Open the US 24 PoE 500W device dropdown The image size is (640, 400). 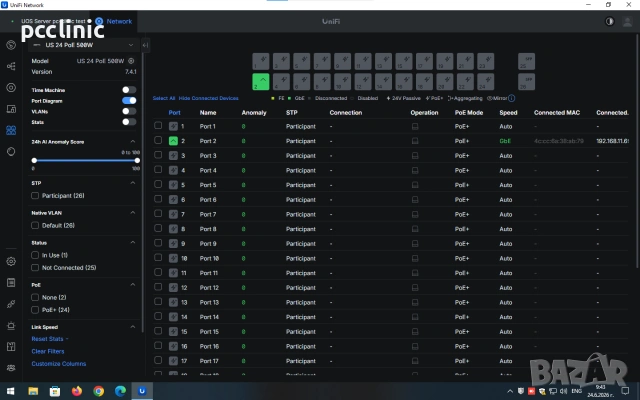tap(84, 45)
